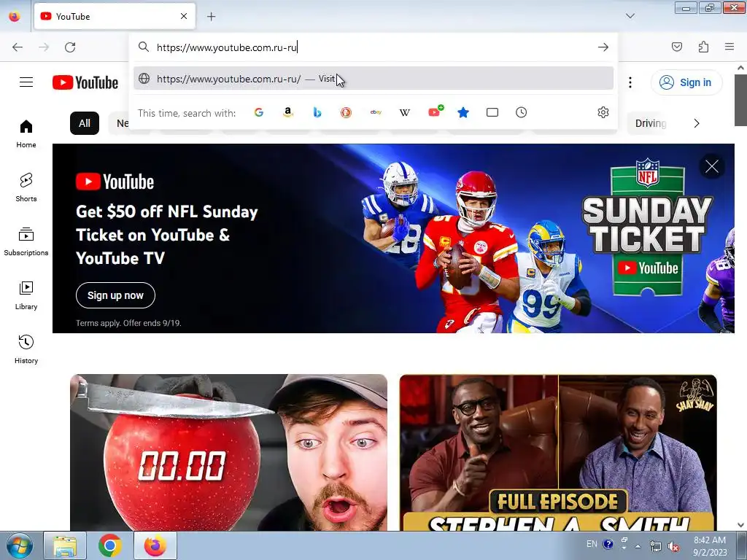This screenshot has width=747, height=560.
Task: Search this time with DuckDuckGo
Action: point(346,112)
